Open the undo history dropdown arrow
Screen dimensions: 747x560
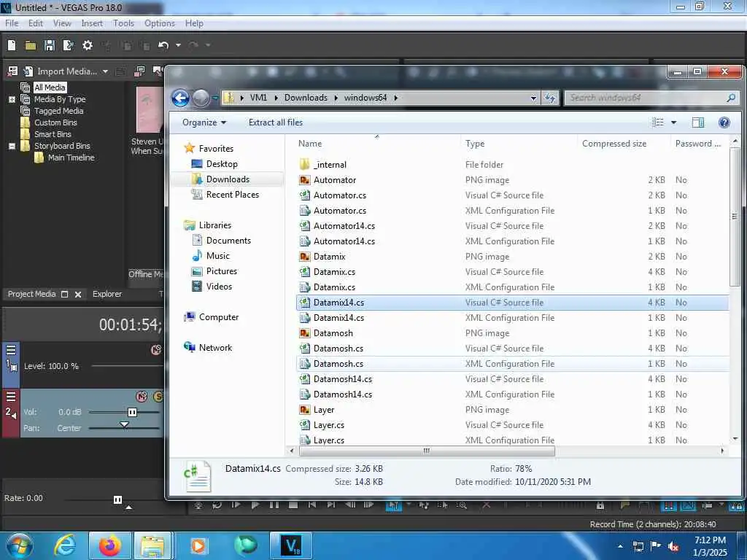click(x=178, y=45)
